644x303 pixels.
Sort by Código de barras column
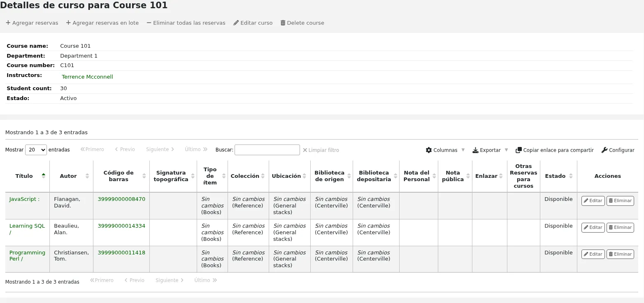121,176
